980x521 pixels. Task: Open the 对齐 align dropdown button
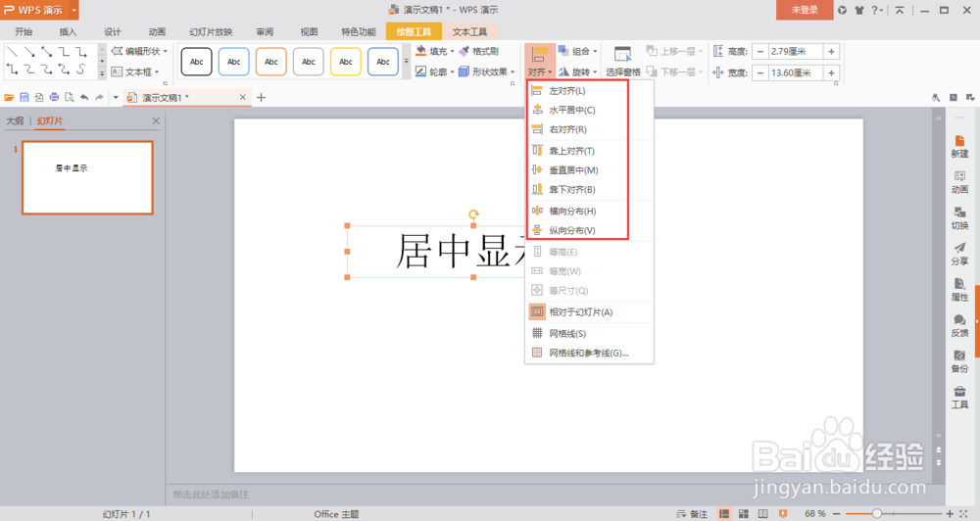point(539,62)
